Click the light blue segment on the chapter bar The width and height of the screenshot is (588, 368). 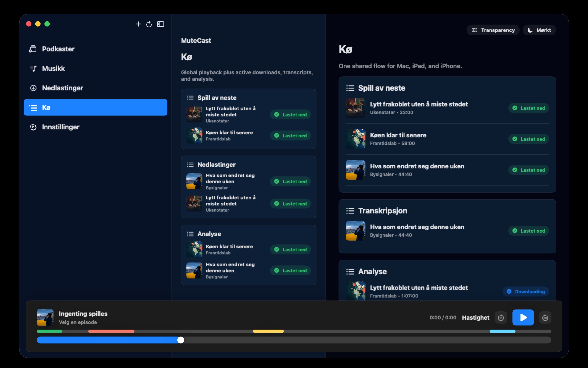[502, 331]
